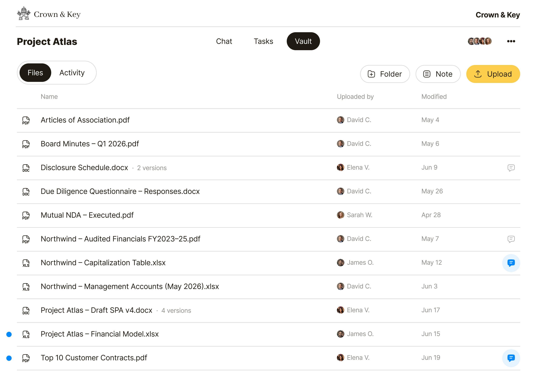Click Sarah W. uploader name
Viewport: 536px width, 392px height.
(x=359, y=215)
